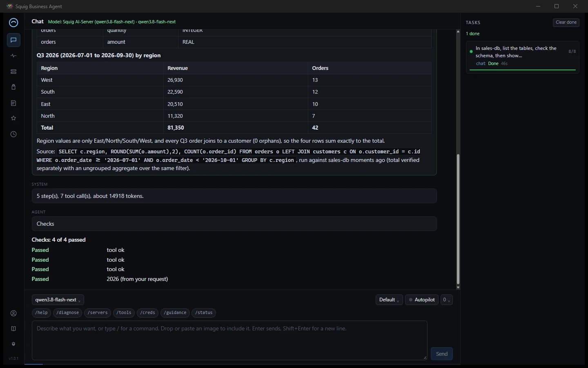Insert the /diagnose command chip
The image size is (588, 368).
(68, 313)
